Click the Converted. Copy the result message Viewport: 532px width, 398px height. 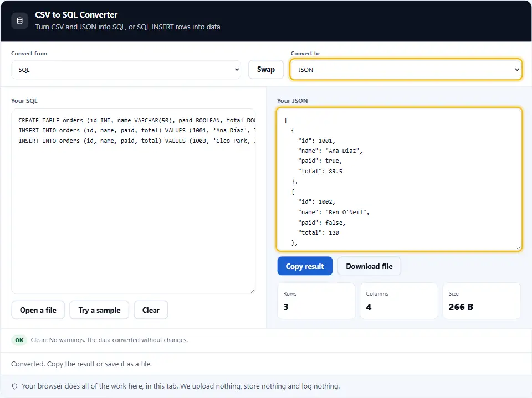(81, 364)
